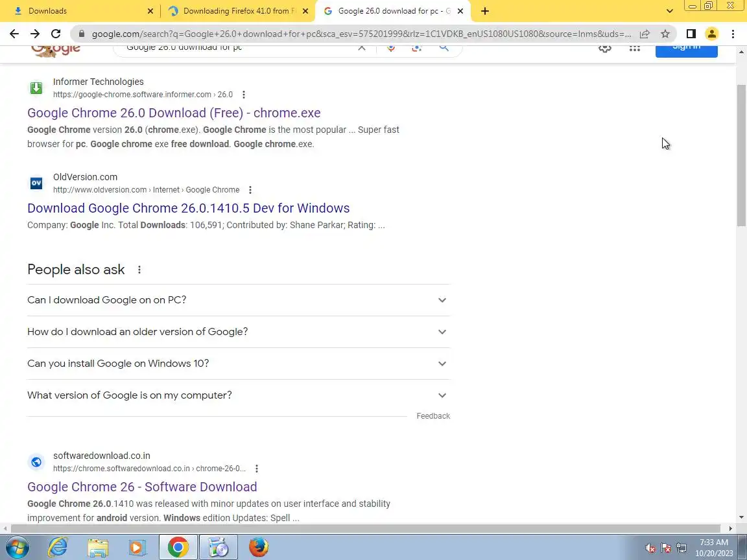Open the taskbar clock showing 7:33 AM
The width and height of the screenshot is (747, 560).
714,548
